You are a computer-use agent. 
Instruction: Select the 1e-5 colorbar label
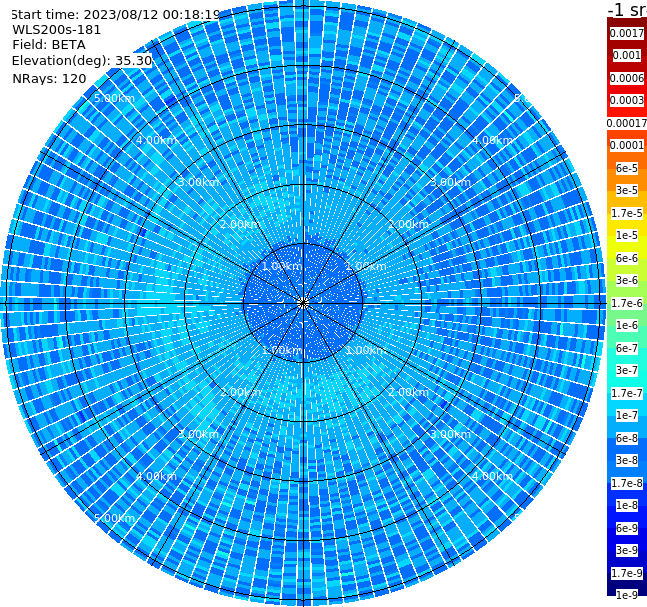(x=627, y=235)
